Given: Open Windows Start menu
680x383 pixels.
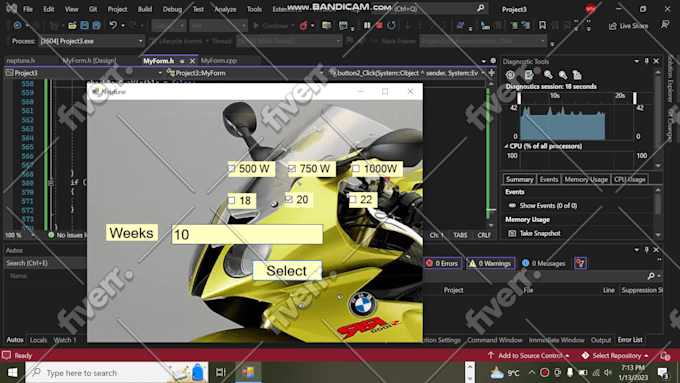Looking at the screenshot, I should (13, 373).
